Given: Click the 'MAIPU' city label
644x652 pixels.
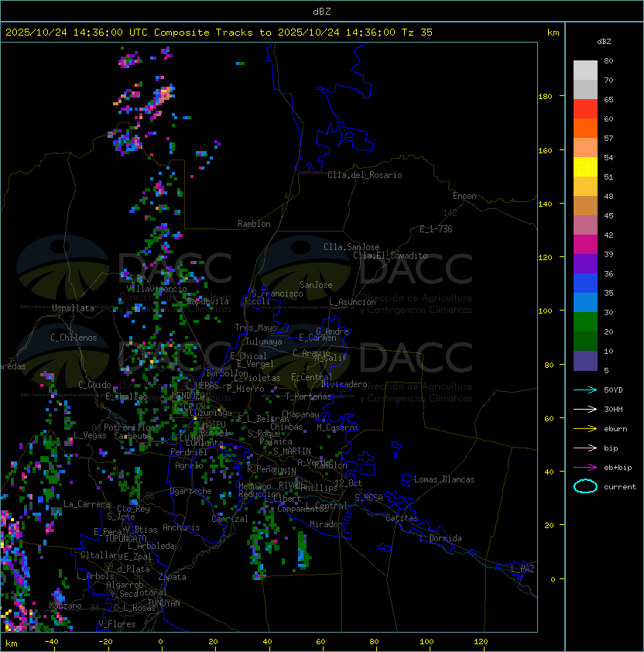Looking at the screenshot, I should click(214, 425).
